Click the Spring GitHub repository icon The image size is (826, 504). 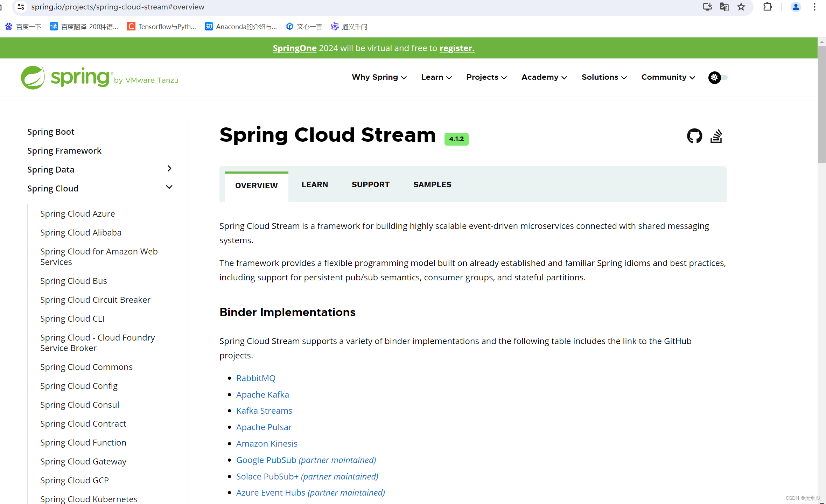tap(694, 136)
